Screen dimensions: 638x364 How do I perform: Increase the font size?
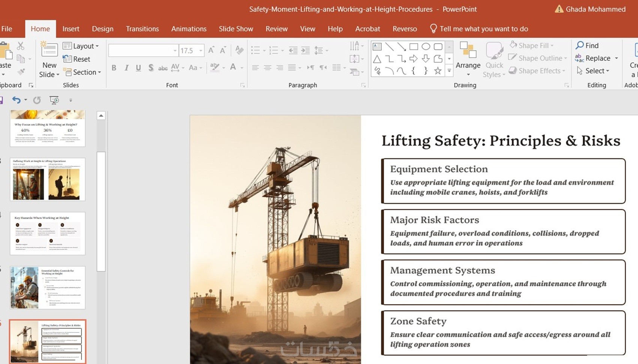pos(211,50)
